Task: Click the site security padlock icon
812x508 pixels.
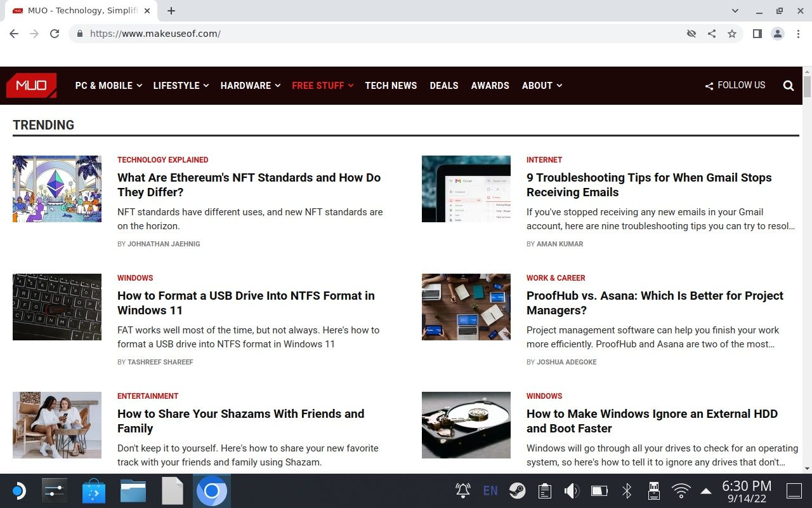Action: [79, 33]
